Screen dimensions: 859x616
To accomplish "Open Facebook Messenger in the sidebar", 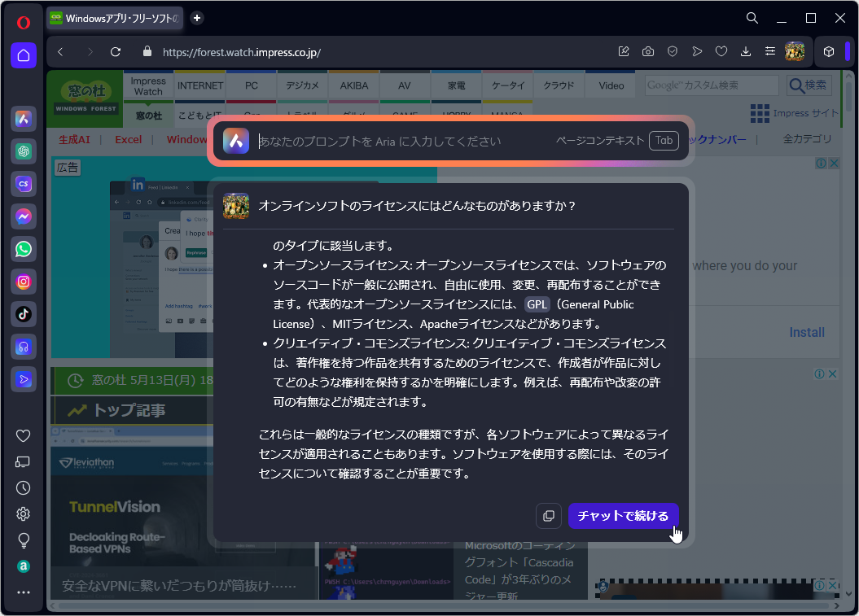I will [24, 216].
